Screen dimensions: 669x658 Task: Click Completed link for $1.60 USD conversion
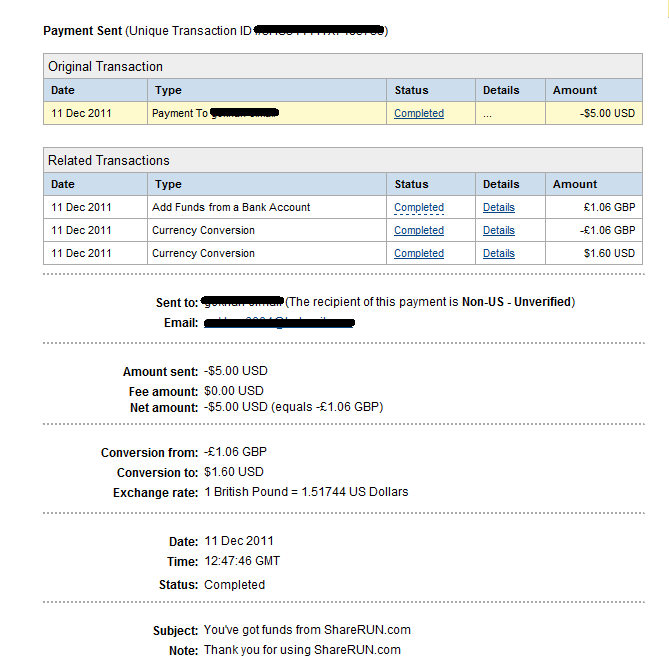(x=419, y=253)
